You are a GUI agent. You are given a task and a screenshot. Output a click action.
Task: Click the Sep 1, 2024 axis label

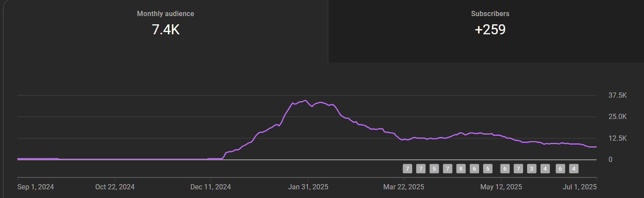point(36,187)
